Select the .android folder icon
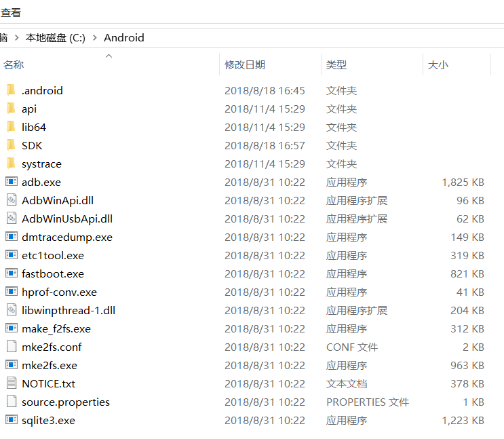The height and width of the screenshot is (439, 504). pyautogui.click(x=11, y=90)
